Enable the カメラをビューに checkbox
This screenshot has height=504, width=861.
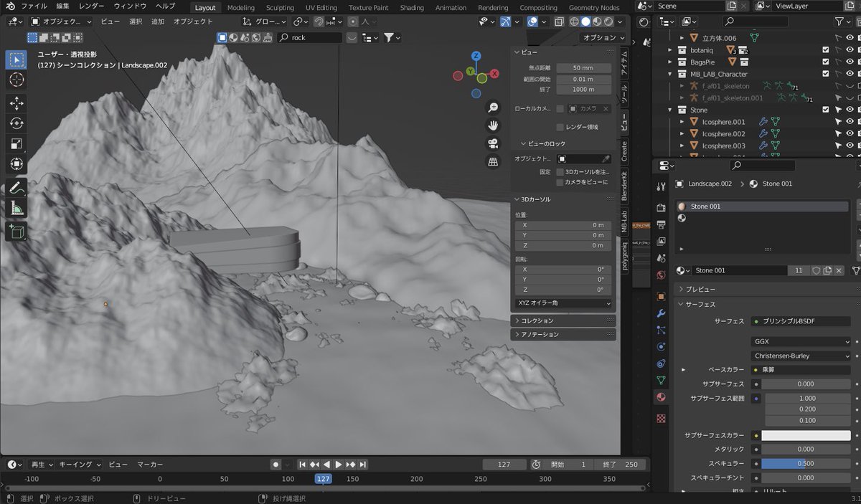(560, 183)
